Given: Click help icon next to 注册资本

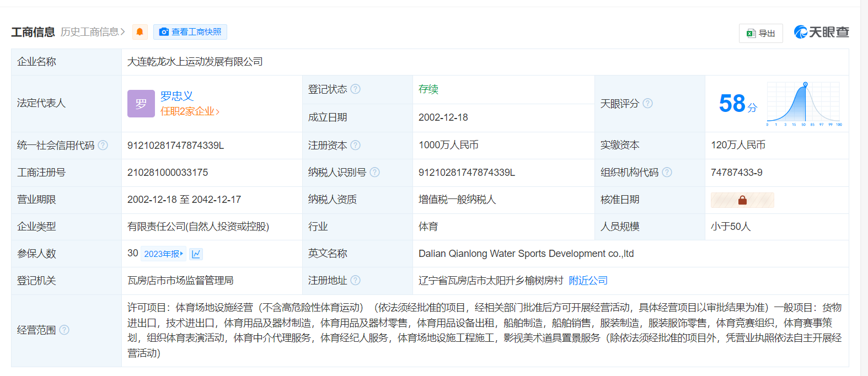Looking at the screenshot, I should pos(356,145).
